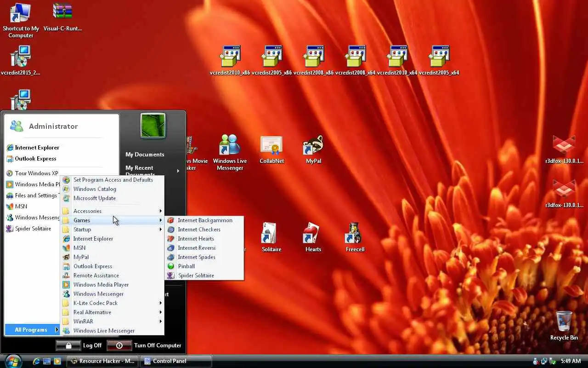Open Windows Catalog

[x=113, y=189]
